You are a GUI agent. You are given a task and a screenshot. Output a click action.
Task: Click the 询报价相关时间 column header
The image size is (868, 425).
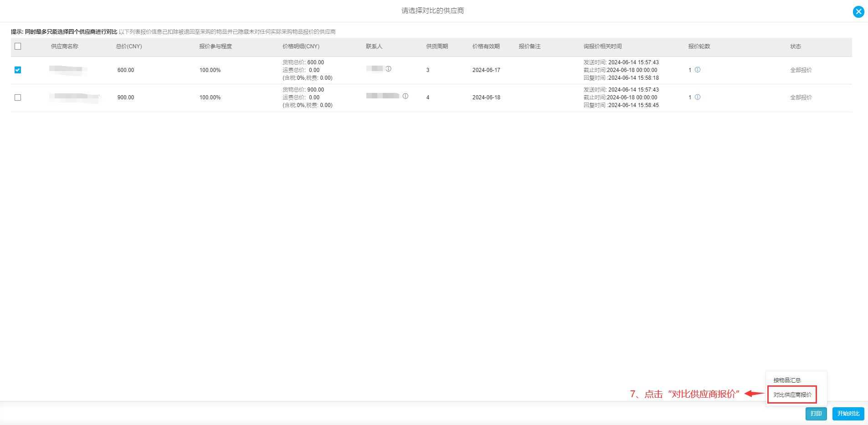click(x=602, y=46)
